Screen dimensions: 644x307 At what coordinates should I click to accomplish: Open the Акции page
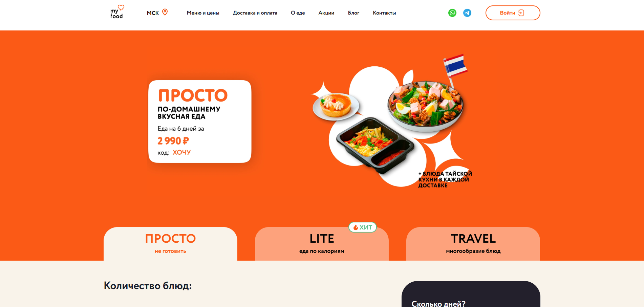pos(326,13)
